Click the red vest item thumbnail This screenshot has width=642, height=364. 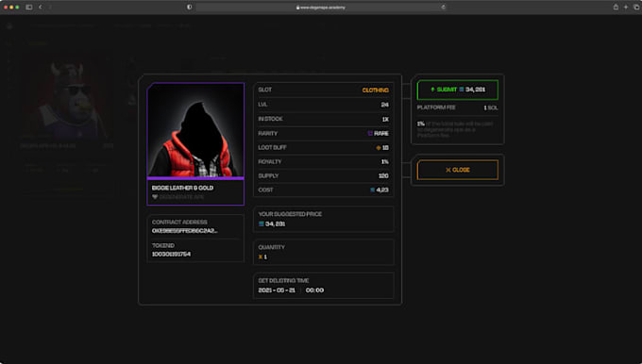[x=195, y=130]
